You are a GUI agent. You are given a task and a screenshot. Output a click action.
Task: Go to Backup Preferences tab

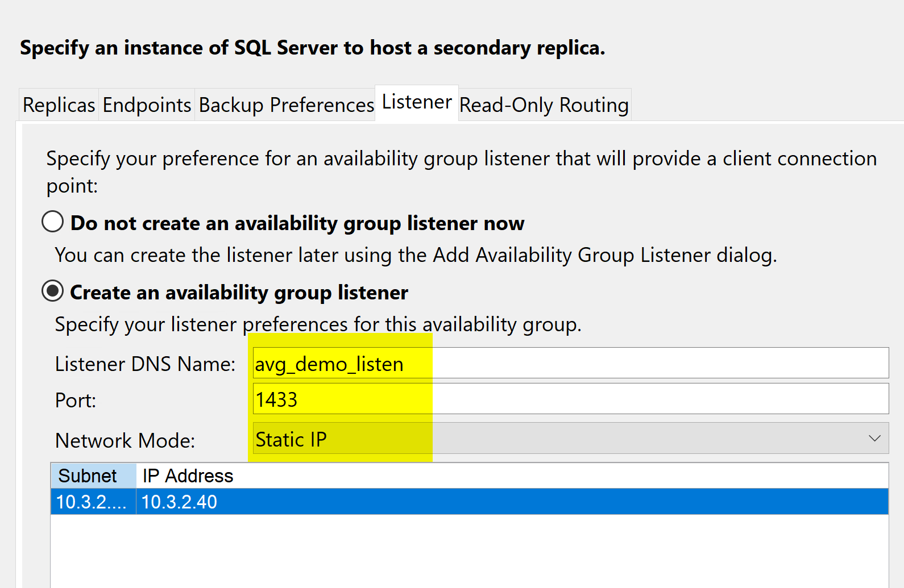[286, 105]
